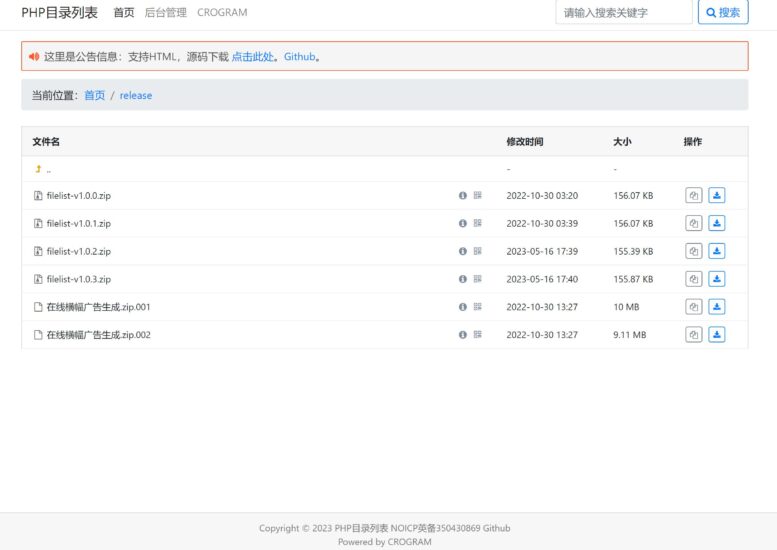Show the QR code for filelist-v1.0.2.zip
Screen dimensions: 777x550
point(478,251)
